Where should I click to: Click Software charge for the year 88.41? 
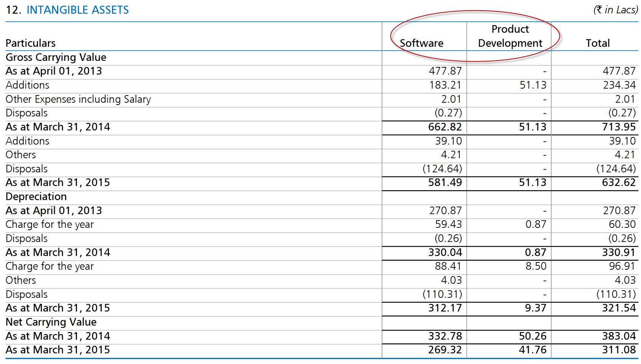[x=448, y=266]
